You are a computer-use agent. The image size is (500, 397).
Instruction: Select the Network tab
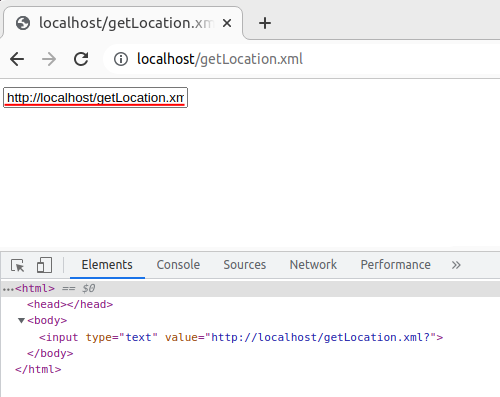(x=313, y=265)
